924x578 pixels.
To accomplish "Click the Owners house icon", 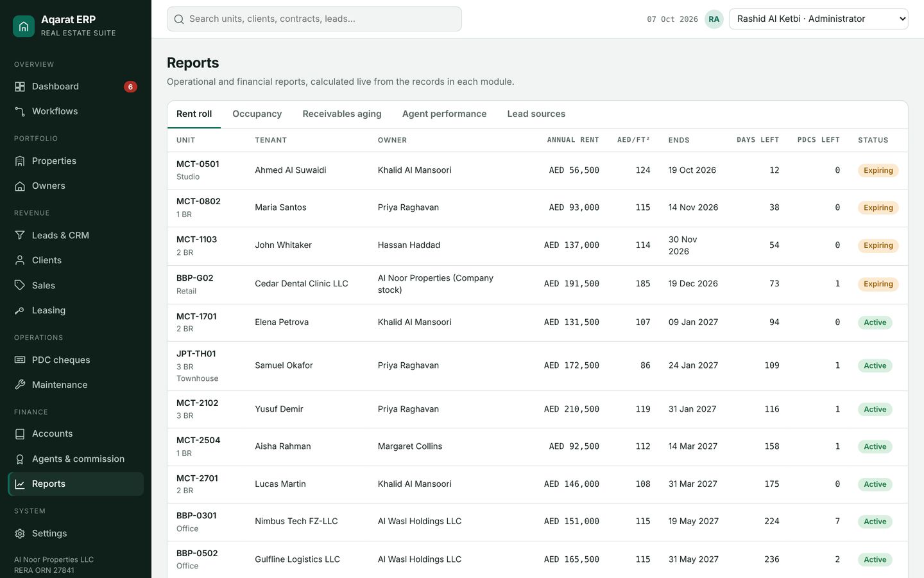I will (20, 186).
